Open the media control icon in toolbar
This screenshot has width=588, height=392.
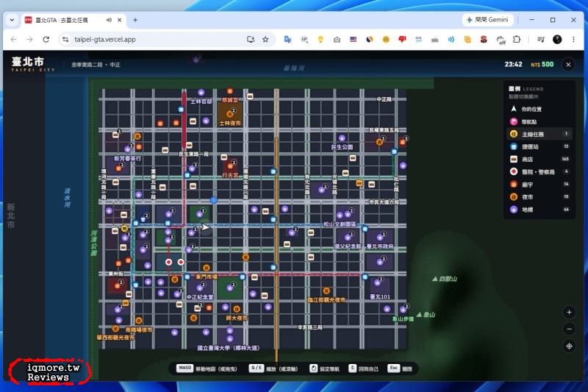pyautogui.click(x=541, y=40)
